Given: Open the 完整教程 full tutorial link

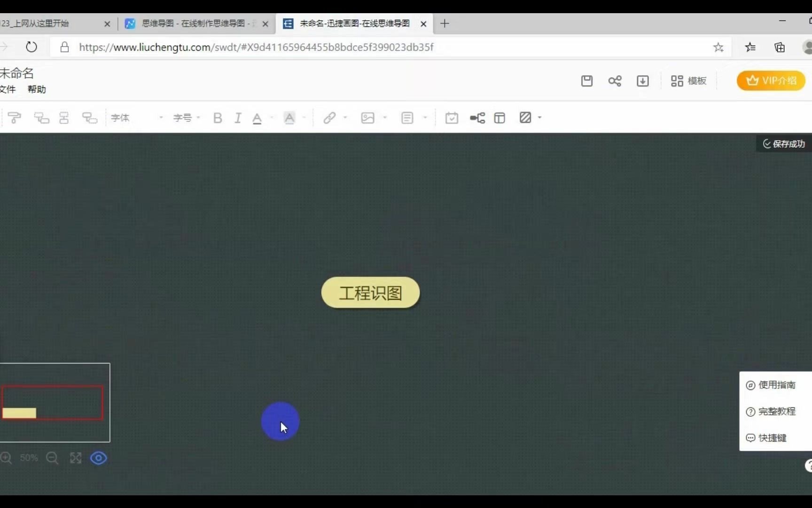Looking at the screenshot, I should 771,411.
